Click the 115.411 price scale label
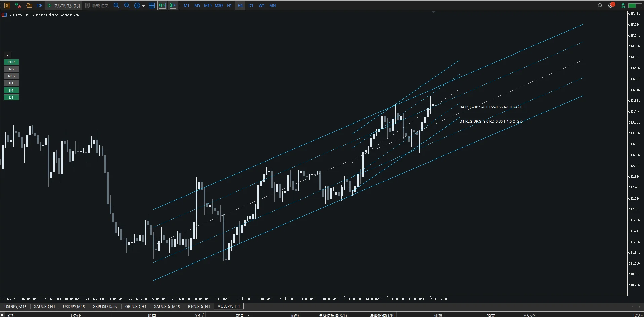 [x=634, y=14]
